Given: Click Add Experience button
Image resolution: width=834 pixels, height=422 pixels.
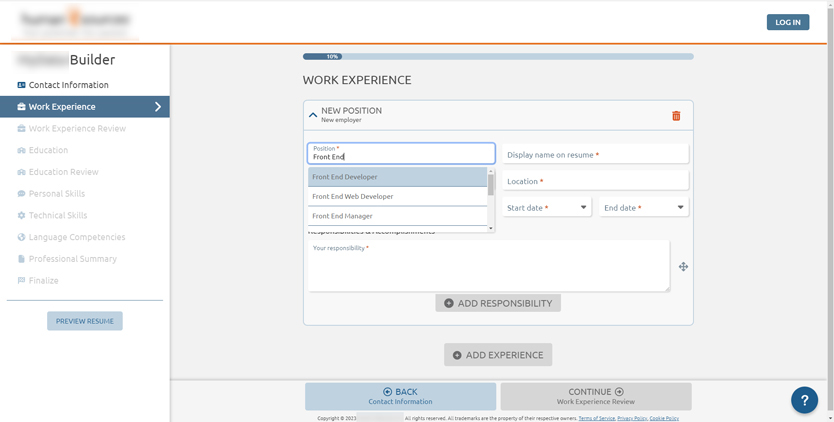Looking at the screenshot, I should (498, 355).
